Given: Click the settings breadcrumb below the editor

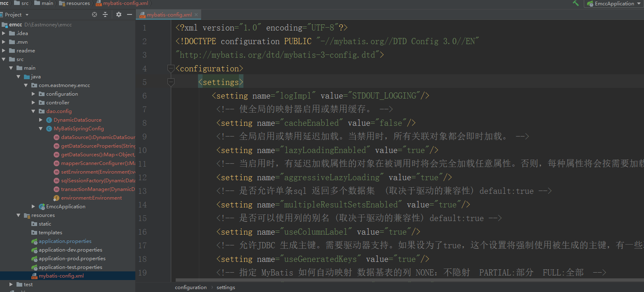Looking at the screenshot, I should (226, 287).
